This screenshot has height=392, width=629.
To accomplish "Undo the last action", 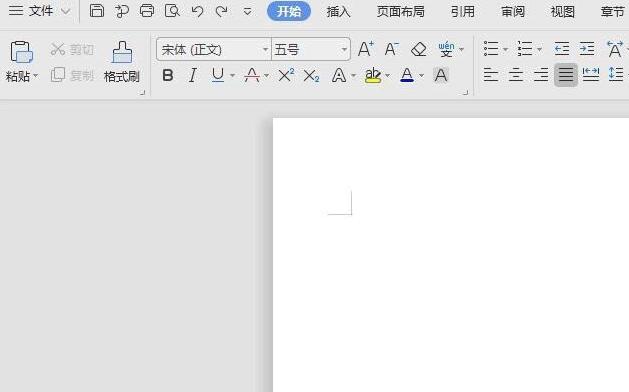I will click(197, 11).
